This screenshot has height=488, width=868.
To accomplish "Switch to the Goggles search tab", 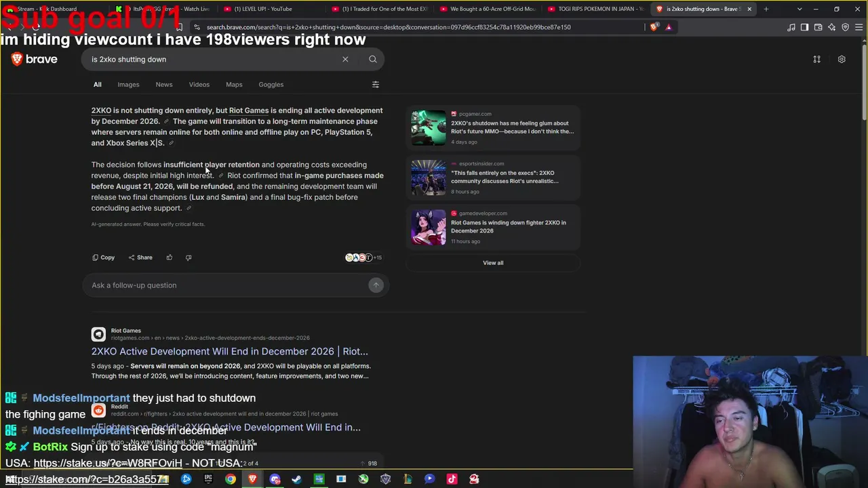I will (271, 85).
